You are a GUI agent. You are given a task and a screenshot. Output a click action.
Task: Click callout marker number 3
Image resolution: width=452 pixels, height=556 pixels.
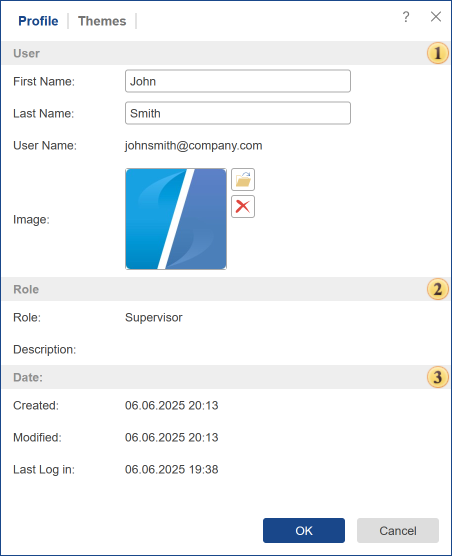tap(437, 377)
